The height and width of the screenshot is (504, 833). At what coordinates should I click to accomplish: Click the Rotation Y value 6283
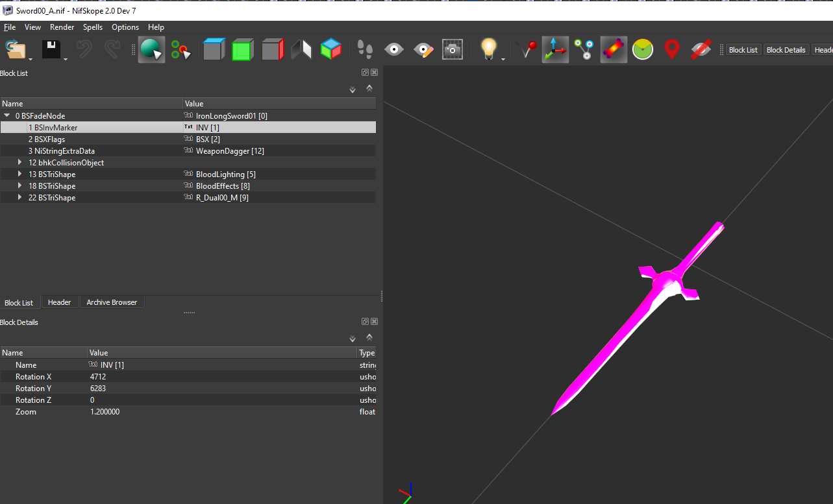[98, 388]
